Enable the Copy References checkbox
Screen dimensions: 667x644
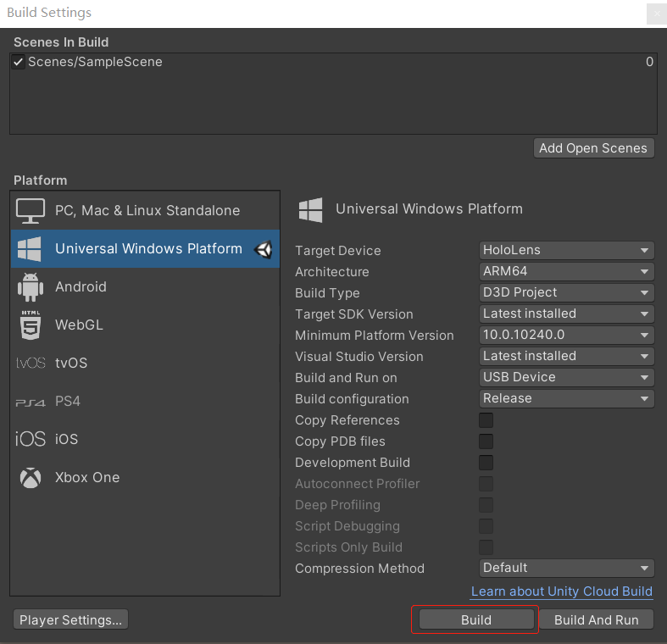pyautogui.click(x=486, y=420)
